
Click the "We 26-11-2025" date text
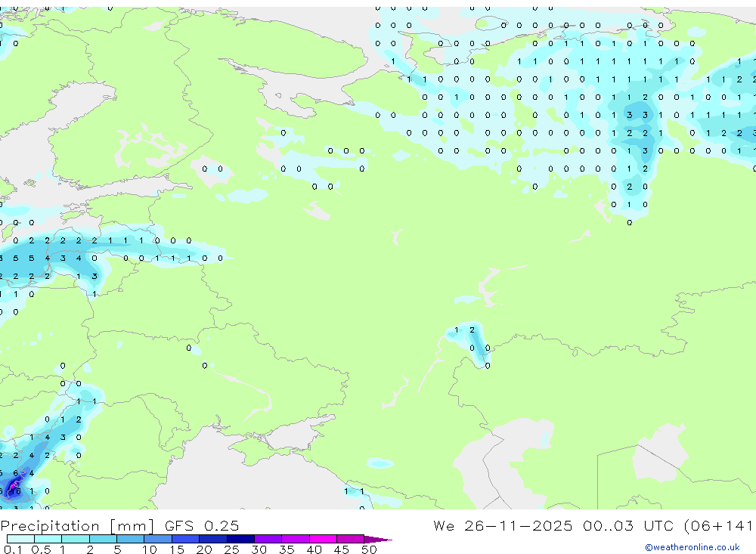coord(503,525)
